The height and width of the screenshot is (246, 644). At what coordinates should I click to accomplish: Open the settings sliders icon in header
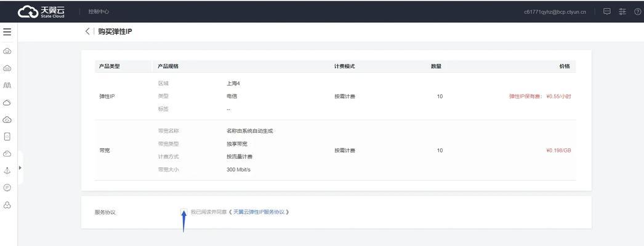click(x=622, y=12)
